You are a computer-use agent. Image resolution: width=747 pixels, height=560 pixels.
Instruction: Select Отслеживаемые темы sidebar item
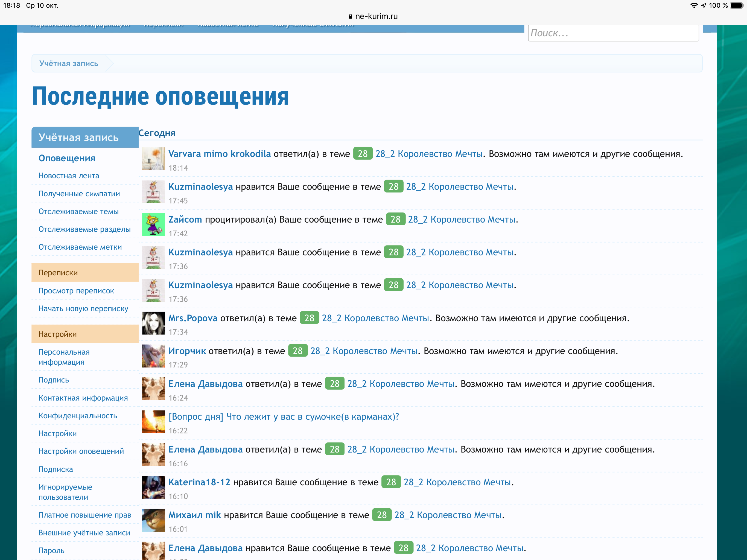pyautogui.click(x=78, y=211)
